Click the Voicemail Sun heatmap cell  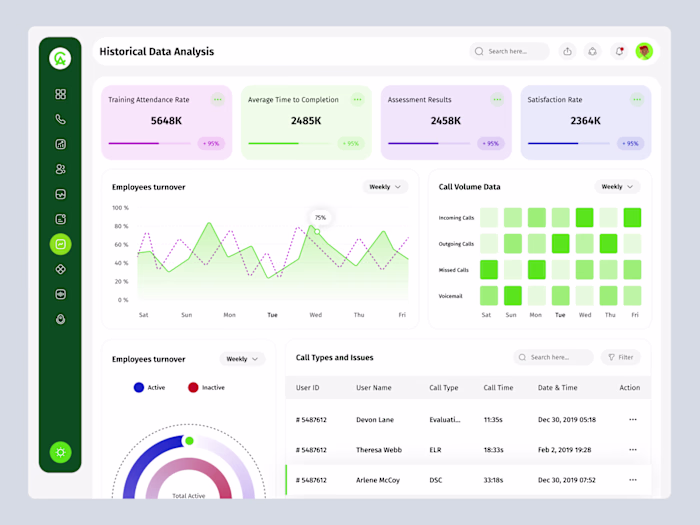pyautogui.click(x=512, y=296)
